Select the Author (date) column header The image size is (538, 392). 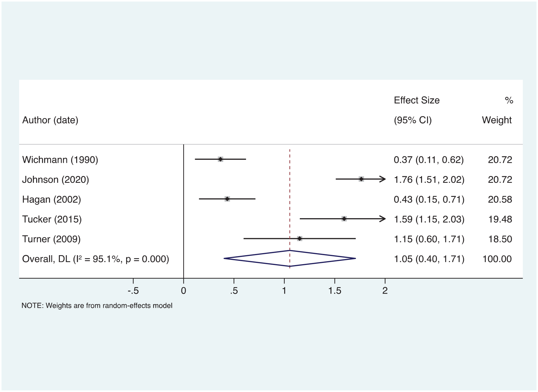click(50, 120)
